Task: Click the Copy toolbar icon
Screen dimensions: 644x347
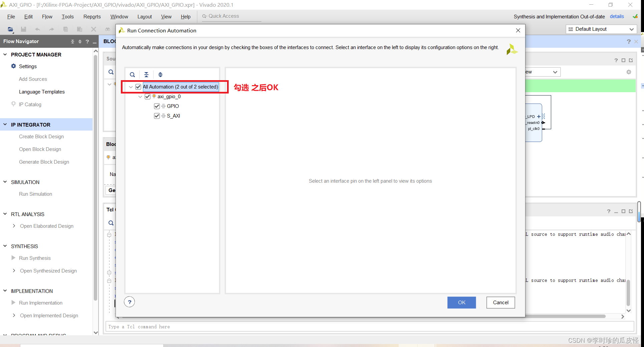Action: pos(65,29)
